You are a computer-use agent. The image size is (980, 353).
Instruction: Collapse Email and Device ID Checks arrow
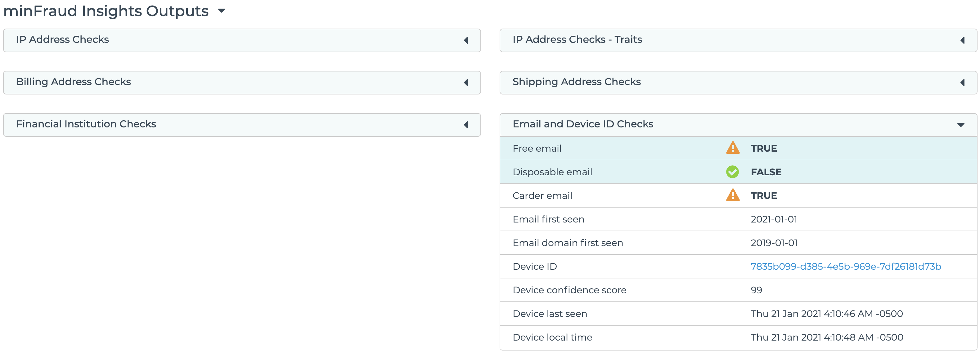pos(960,125)
